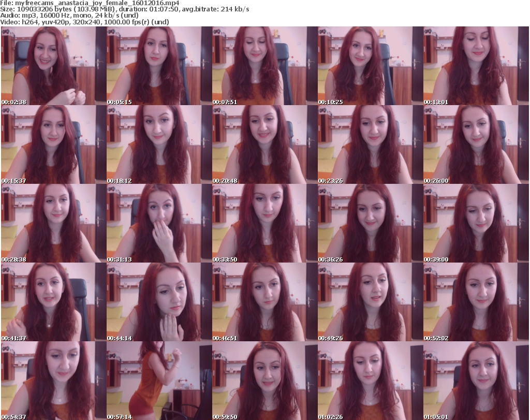Open the frame at 00:10:25

pyautogui.click(x=371, y=66)
